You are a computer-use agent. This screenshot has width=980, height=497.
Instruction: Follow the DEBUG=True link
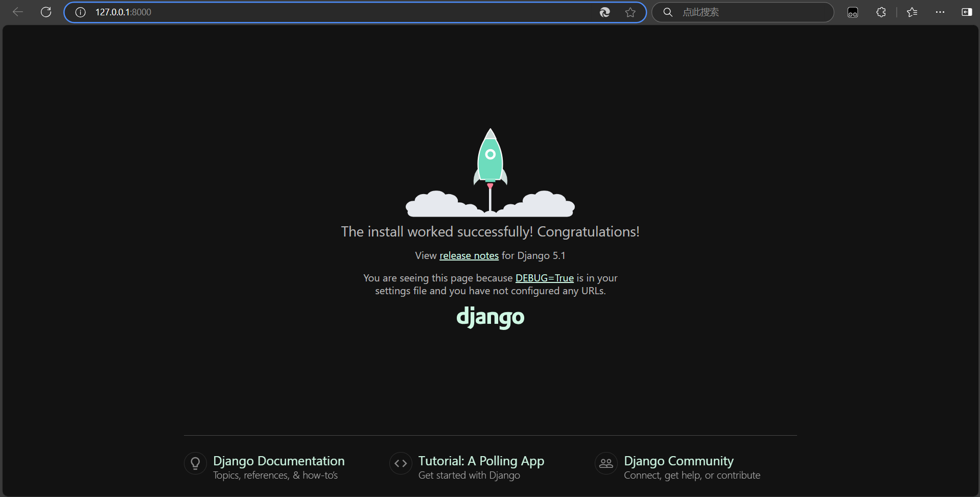tap(544, 278)
